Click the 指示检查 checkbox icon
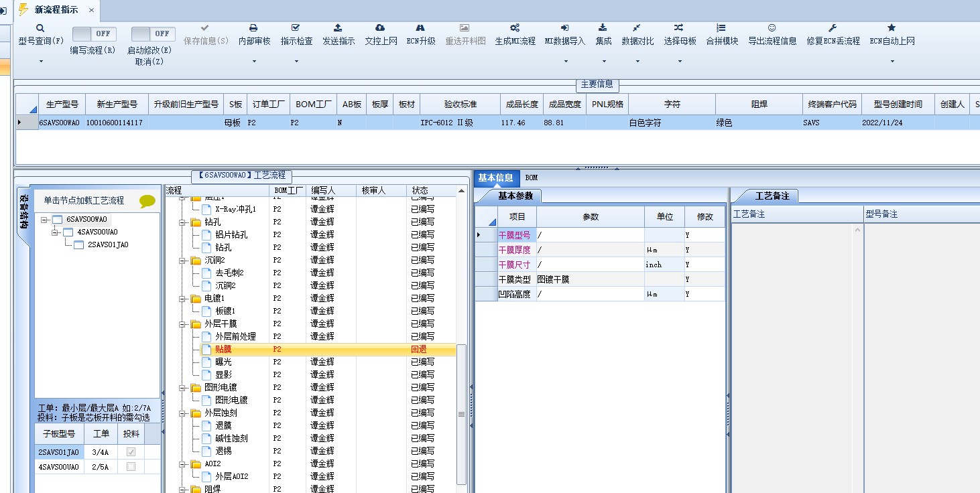 [x=296, y=28]
